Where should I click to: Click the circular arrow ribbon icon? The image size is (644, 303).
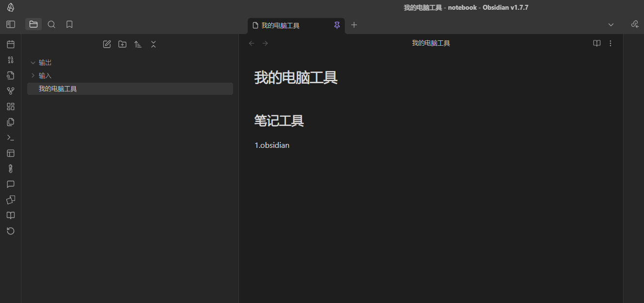tap(11, 231)
